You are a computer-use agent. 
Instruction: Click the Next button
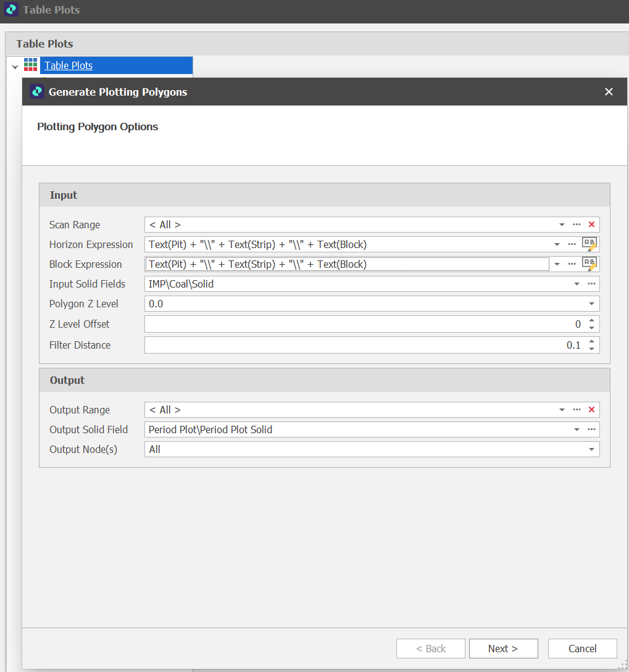point(503,648)
